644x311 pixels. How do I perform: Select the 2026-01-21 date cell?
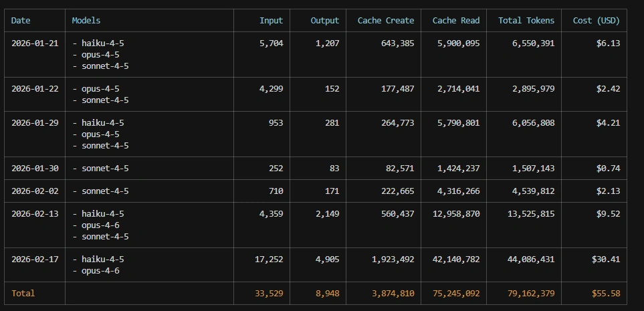tap(35, 43)
